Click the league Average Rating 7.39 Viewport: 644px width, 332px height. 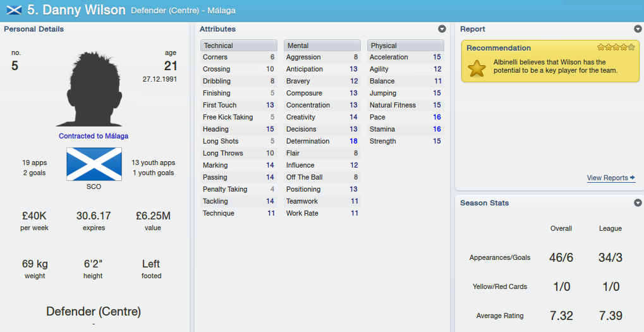click(x=611, y=316)
